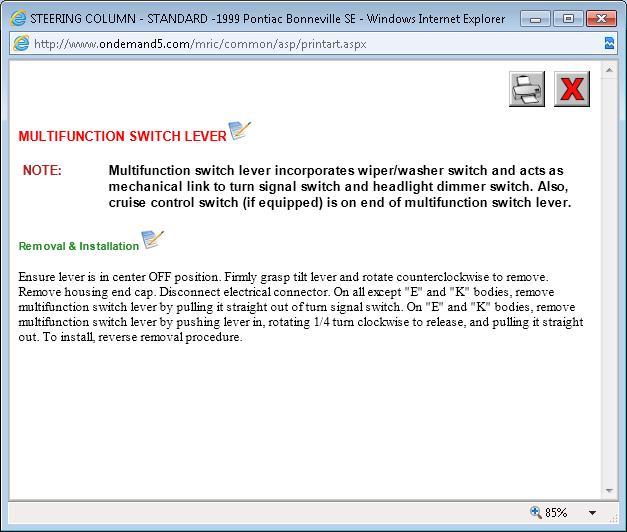
Task: Click the MULTIFUNCTION SWITCH LEVER heading
Action: pyautogui.click(x=122, y=136)
